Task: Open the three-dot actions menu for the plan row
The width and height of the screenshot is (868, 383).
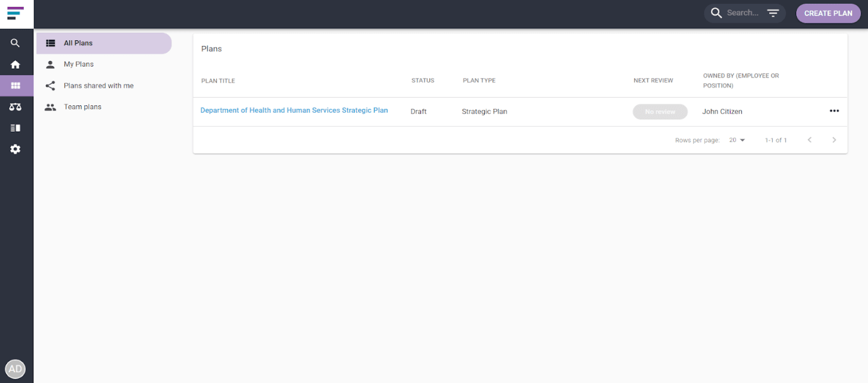Action: (834, 111)
